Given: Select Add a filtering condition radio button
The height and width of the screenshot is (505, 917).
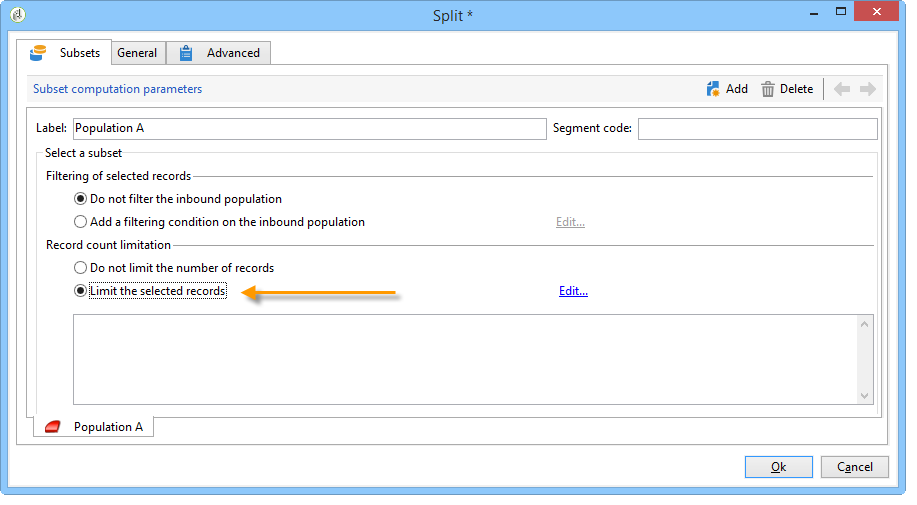Looking at the screenshot, I should coord(80,222).
